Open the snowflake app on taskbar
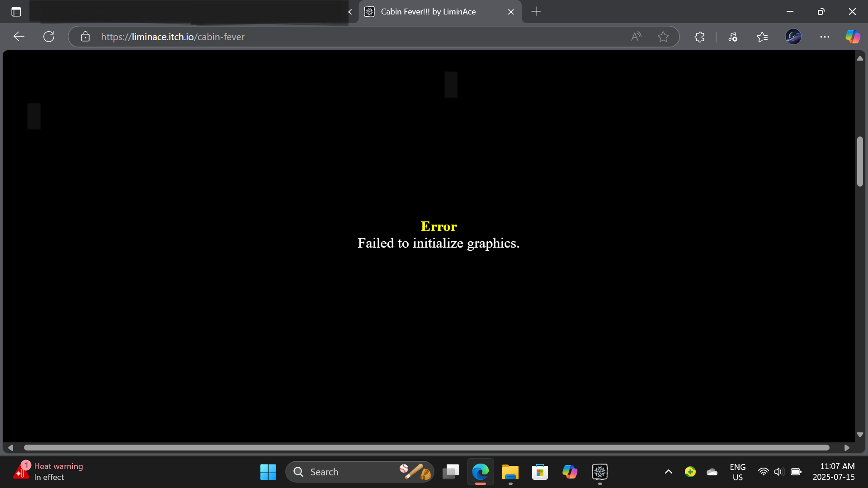This screenshot has height=488, width=868. click(x=600, y=472)
